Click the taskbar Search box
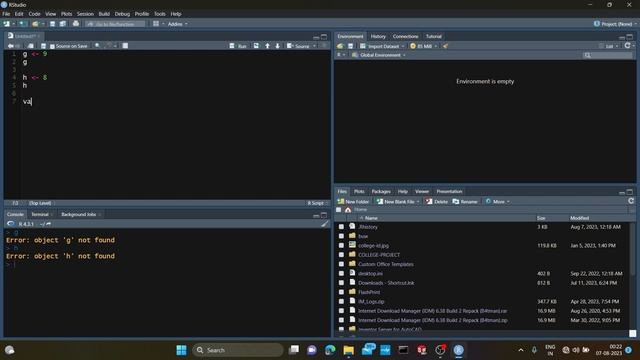640x360 pixels. 238,350
